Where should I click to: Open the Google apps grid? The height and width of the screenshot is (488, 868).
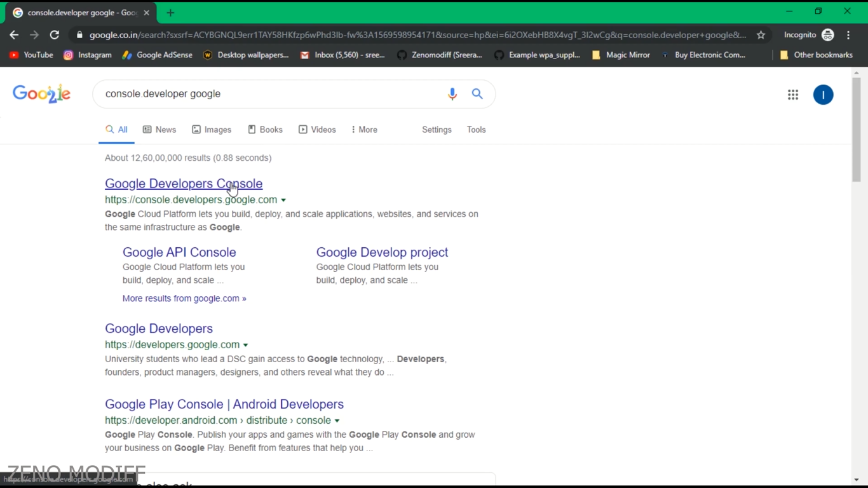coord(793,95)
